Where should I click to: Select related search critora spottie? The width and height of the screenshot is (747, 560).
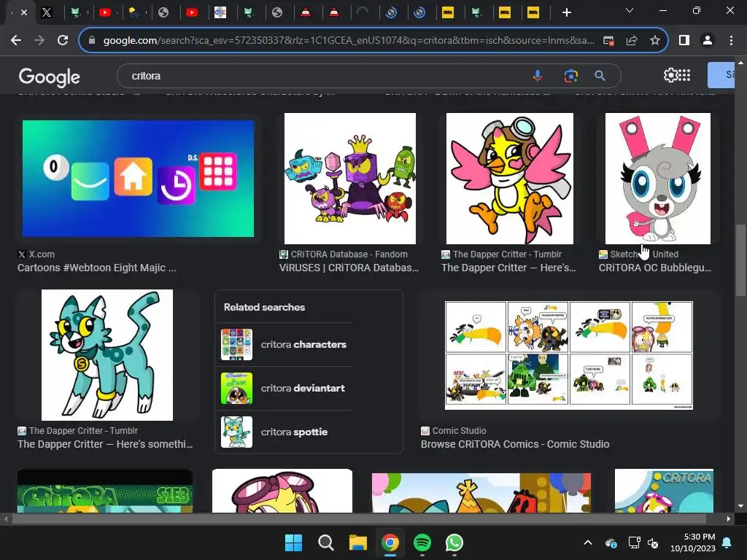[285, 432]
